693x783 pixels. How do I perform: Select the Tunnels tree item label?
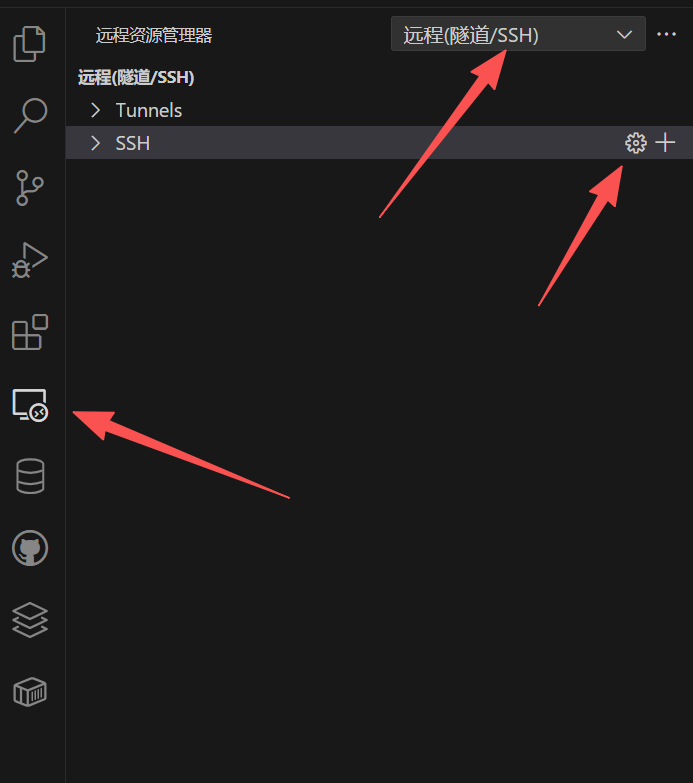tap(149, 110)
